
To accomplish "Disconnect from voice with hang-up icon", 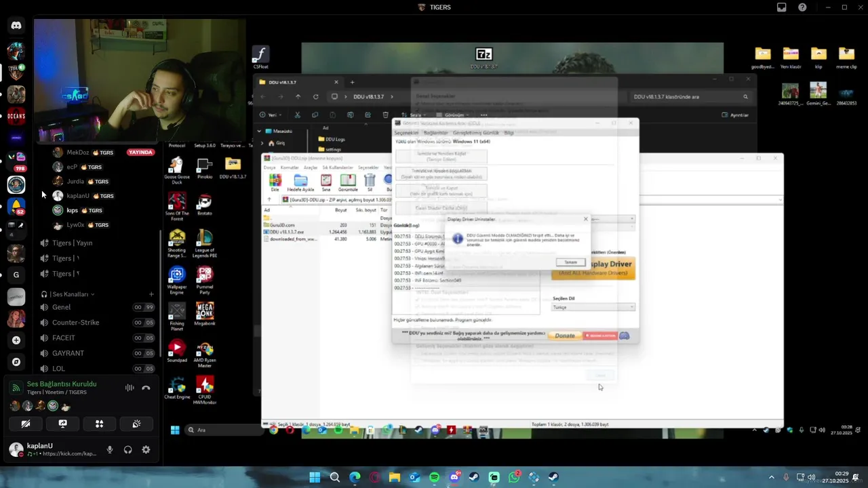I will click(146, 388).
